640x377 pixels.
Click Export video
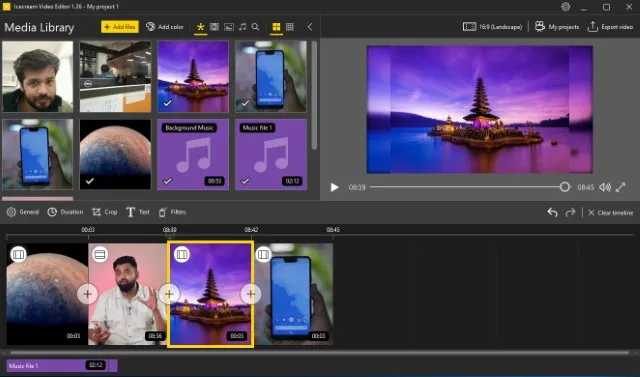click(x=610, y=27)
